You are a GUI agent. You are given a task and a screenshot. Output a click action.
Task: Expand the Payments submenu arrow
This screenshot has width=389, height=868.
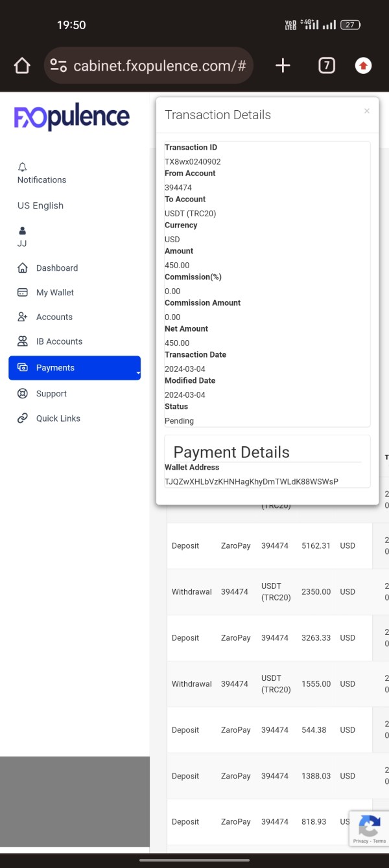point(138,373)
